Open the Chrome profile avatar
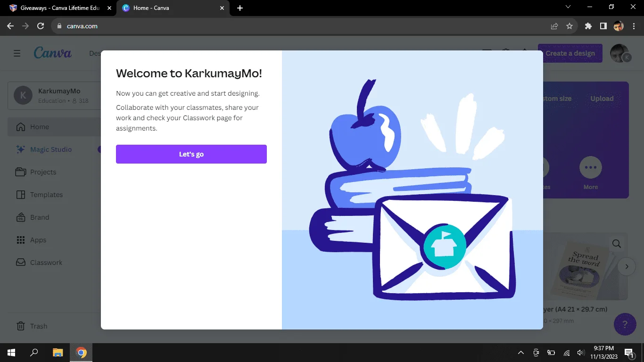644x362 pixels. pyautogui.click(x=619, y=26)
